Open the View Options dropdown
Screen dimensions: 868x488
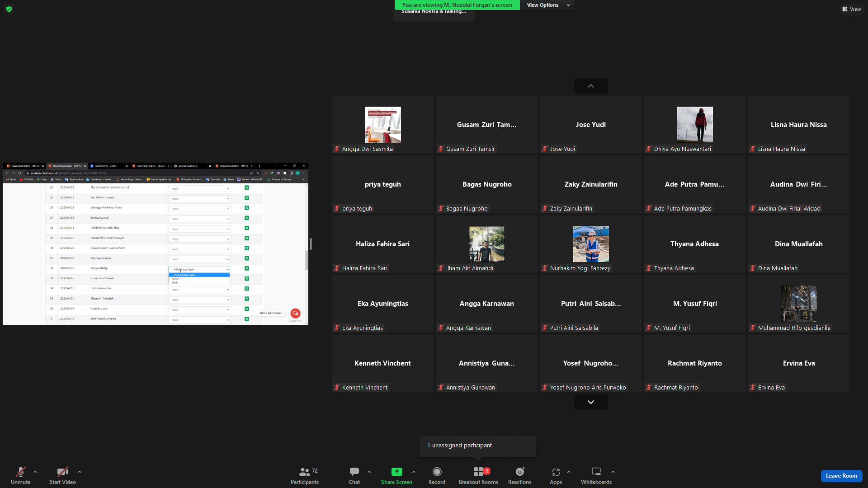pyautogui.click(x=547, y=5)
